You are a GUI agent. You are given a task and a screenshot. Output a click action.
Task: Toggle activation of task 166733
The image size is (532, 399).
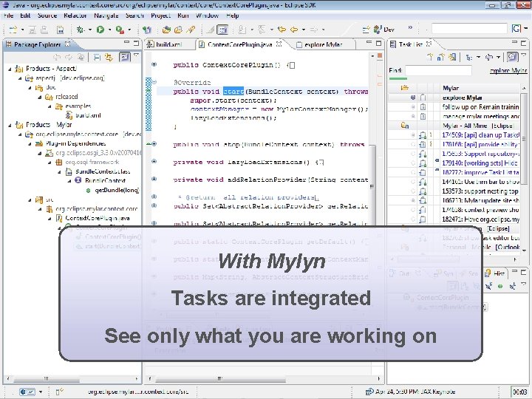[x=413, y=200]
